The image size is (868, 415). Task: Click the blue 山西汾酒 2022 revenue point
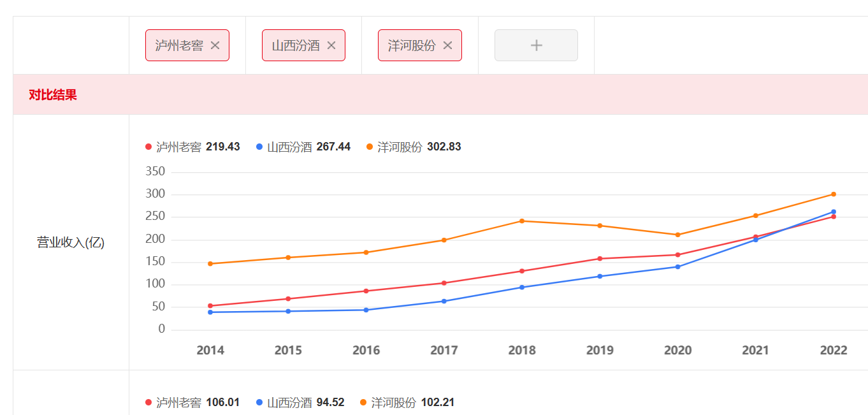pyautogui.click(x=834, y=212)
